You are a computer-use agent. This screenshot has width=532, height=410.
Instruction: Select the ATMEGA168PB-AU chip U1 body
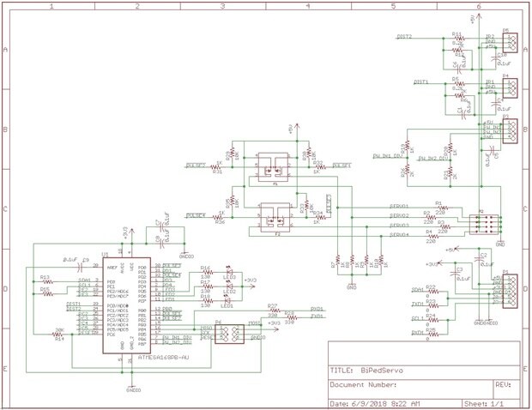(x=126, y=305)
